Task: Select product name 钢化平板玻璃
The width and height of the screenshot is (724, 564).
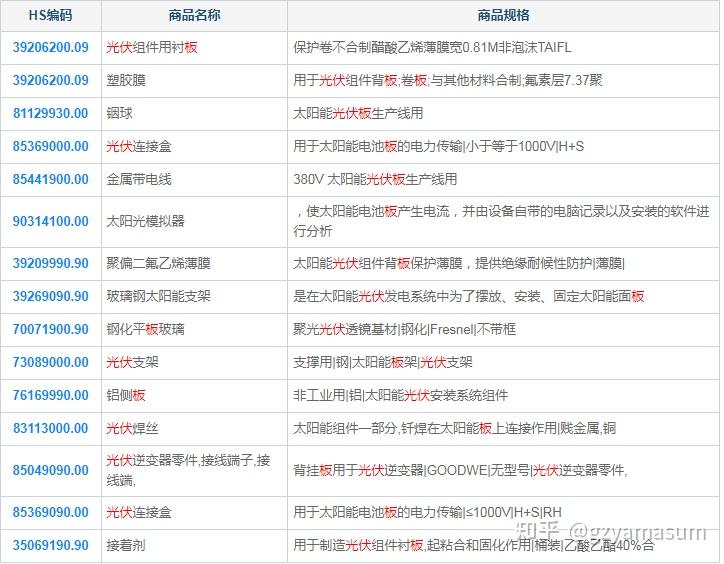Action: [145, 329]
